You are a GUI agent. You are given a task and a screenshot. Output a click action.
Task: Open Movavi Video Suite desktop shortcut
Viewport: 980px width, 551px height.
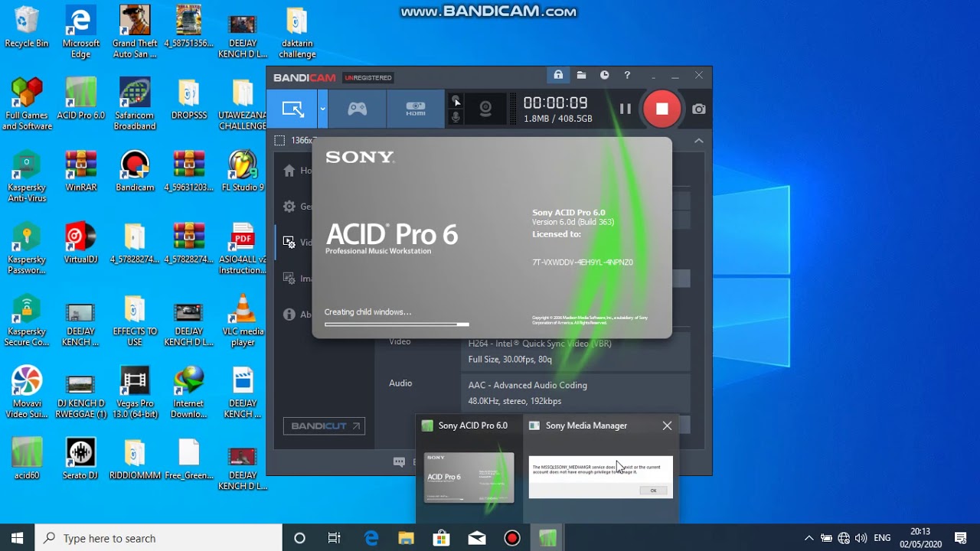click(x=27, y=392)
